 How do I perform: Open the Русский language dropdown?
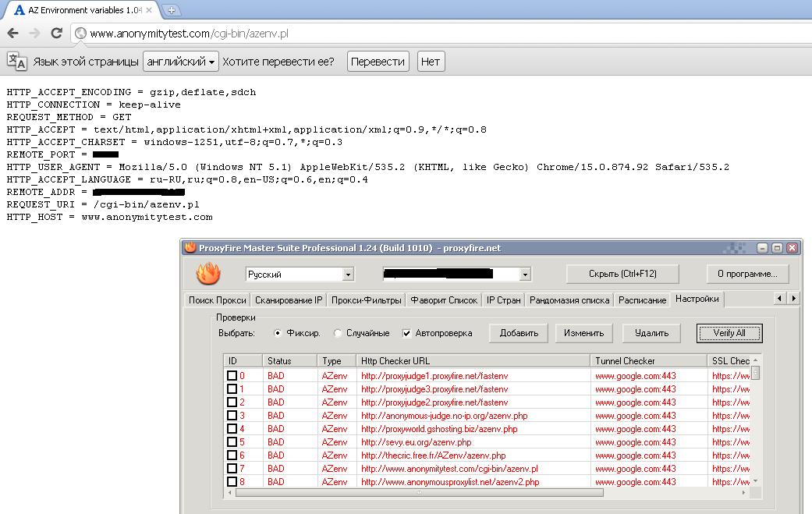click(349, 275)
